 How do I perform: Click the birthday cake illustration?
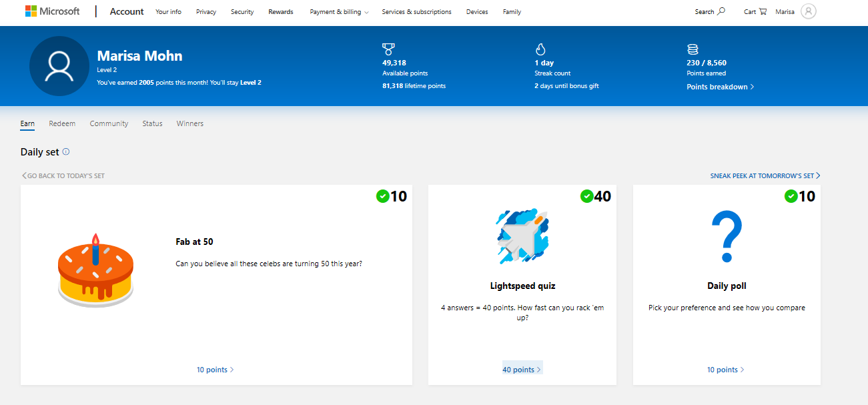click(95, 272)
